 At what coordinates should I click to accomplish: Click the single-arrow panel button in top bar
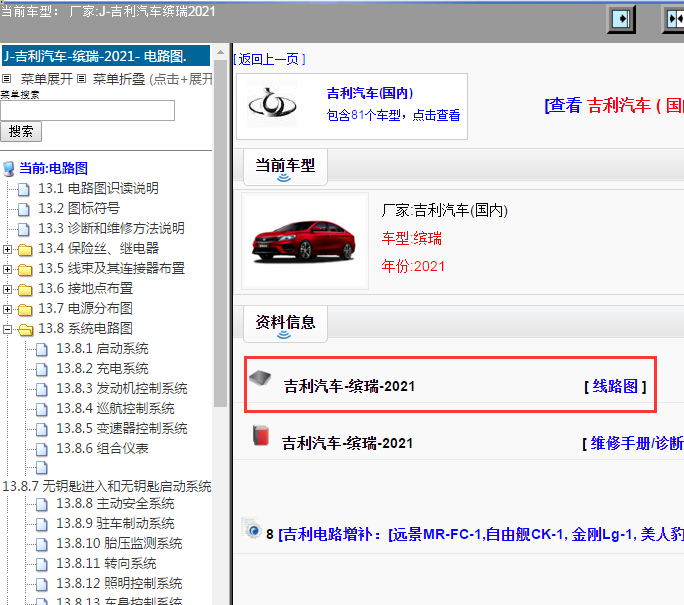pos(621,19)
